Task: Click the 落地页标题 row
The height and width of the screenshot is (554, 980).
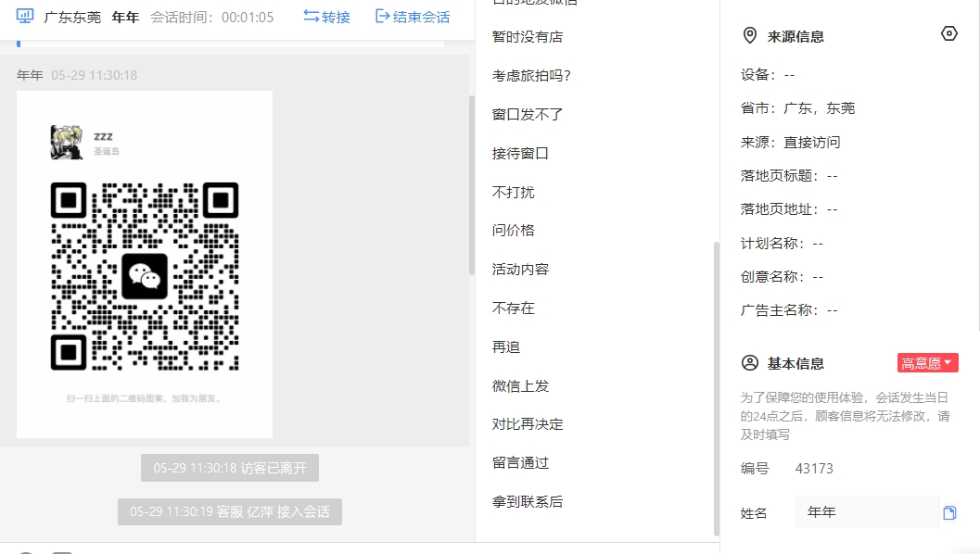Action: pos(789,175)
